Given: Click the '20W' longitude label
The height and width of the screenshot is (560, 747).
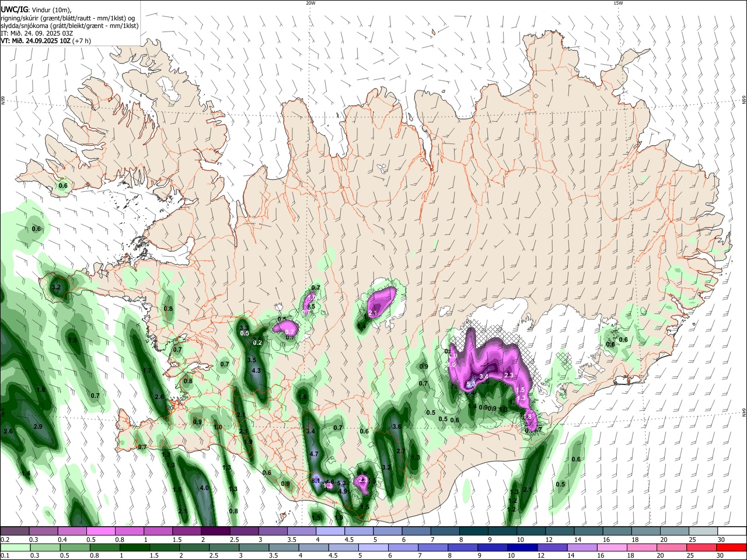Looking at the screenshot, I should pos(310,3).
